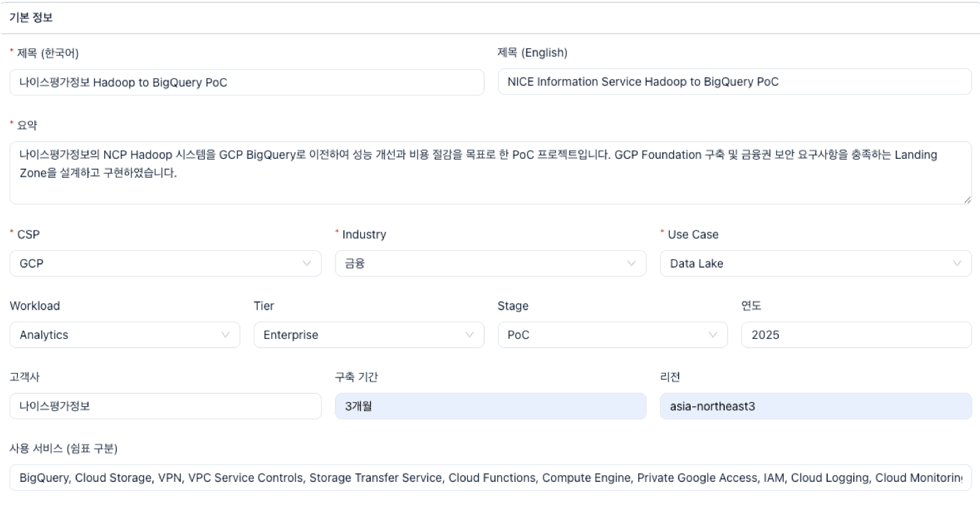Click the Workload field label
Viewport: 980px width, 514px height.
pos(35,306)
